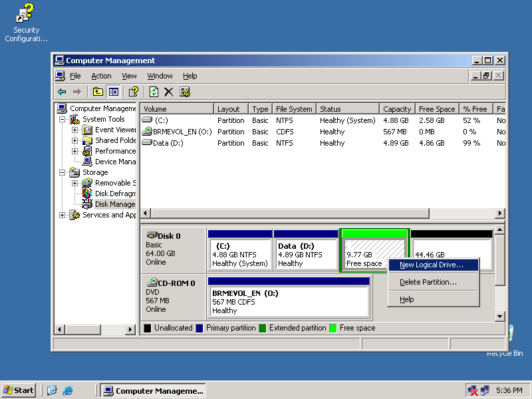Select the System Tools tree icon

(75, 119)
